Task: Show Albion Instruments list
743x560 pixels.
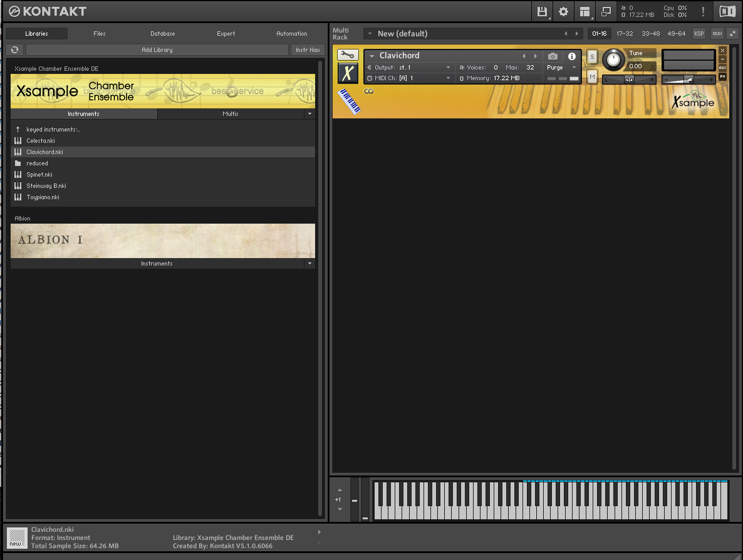Action: 157,264
